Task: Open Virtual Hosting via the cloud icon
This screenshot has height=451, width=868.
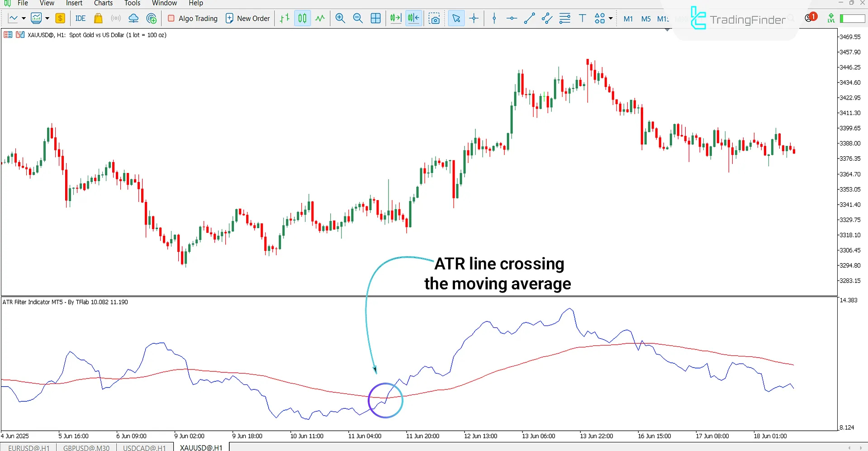Action: click(133, 18)
